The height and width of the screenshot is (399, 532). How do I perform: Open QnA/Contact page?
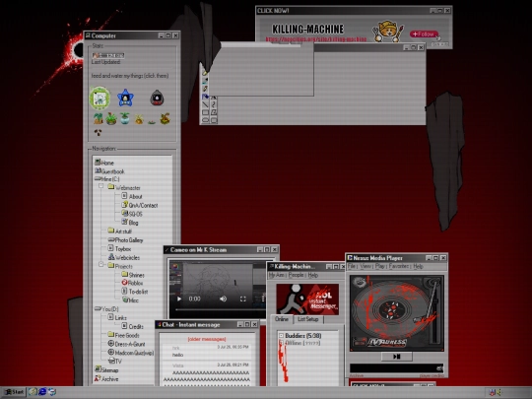[140, 205]
